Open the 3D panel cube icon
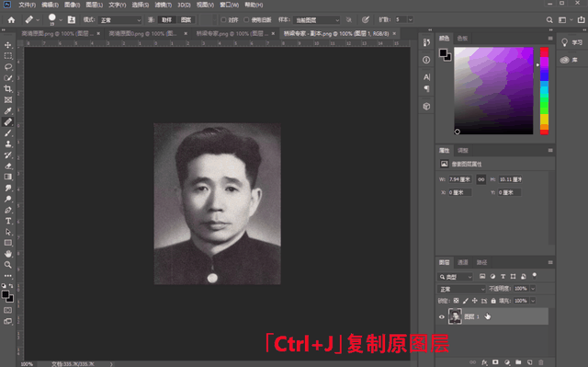Image resolution: width=588 pixels, height=367 pixels. [x=426, y=107]
